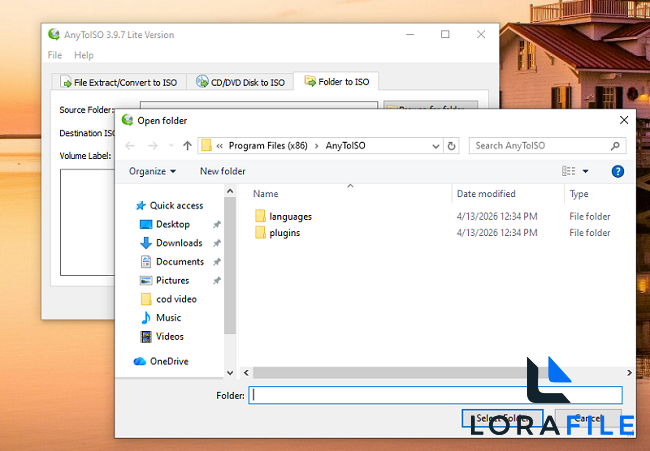Close the Open folder dialog
Screen dimensions: 650x451
(623, 120)
